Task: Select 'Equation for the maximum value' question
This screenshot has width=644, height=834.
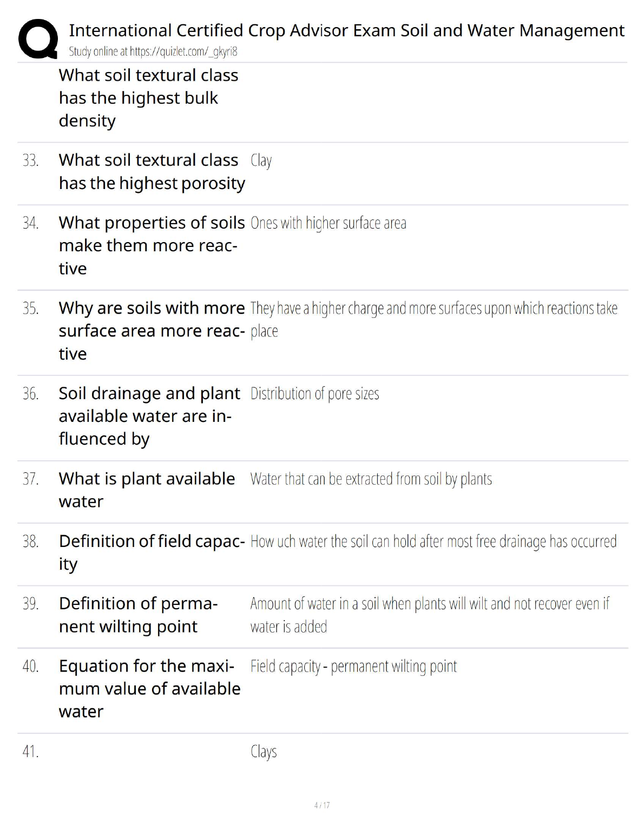Action: click(149, 688)
